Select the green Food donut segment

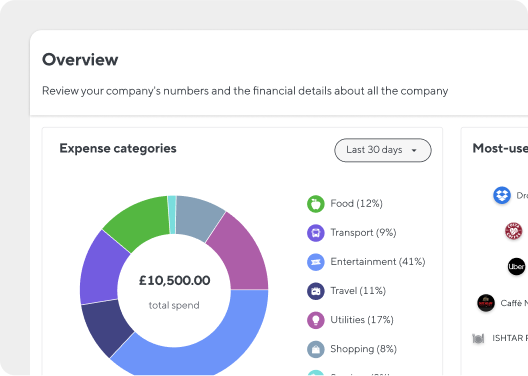pyautogui.click(x=139, y=221)
